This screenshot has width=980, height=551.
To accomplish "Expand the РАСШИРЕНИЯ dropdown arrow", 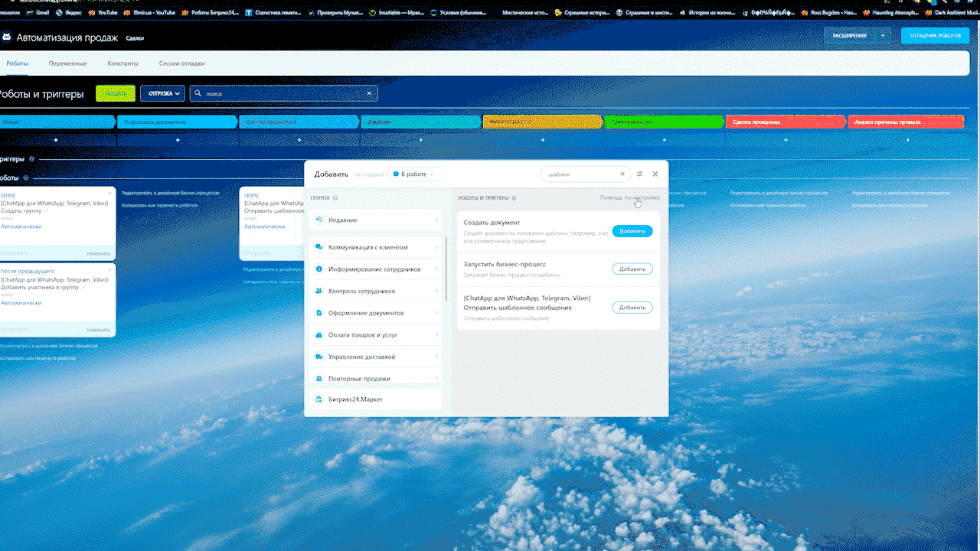I will 884,35.
